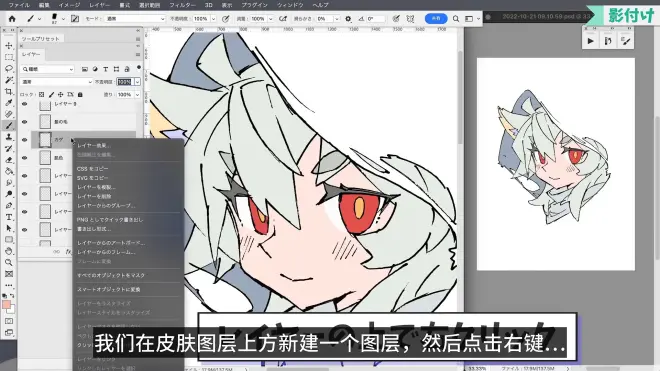Select the Move tool in the toolbox
The width and height of the screenshot is (660, 371).
pyautogui.click(x=8, y=45)
